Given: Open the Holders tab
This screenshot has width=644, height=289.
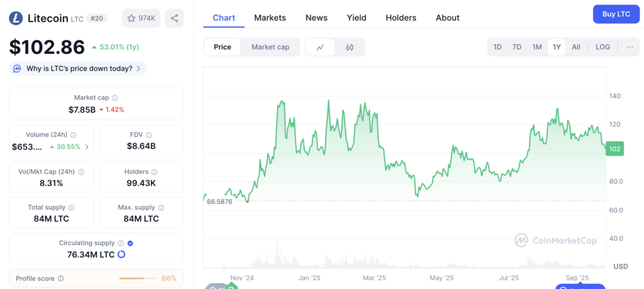Looking at the screenshot, I should click(401, 18).
